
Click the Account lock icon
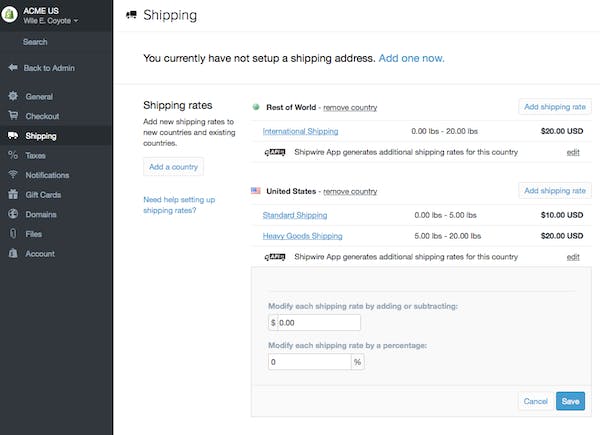12,253
